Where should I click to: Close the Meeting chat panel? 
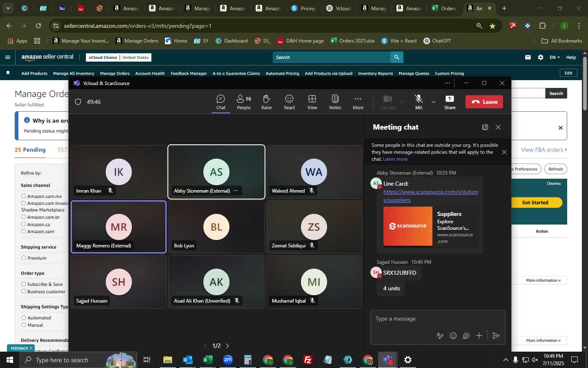click(x=498, y=127)
